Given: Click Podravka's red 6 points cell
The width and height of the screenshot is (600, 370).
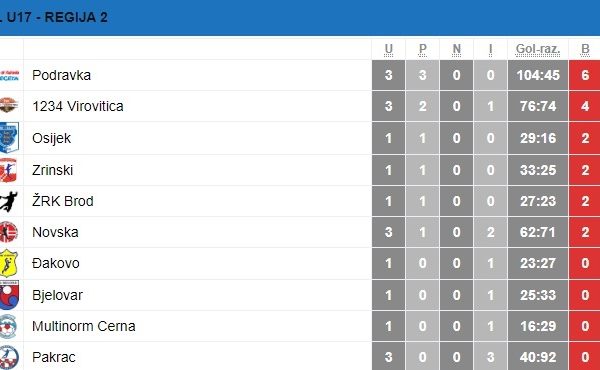Looking at the screenshot, I should click(585, 75).
